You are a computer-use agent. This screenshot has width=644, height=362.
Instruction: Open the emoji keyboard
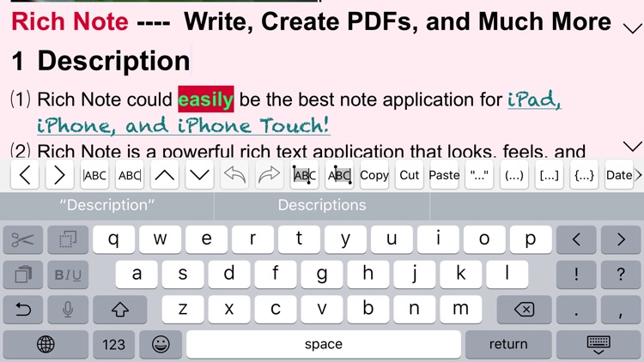click(161, 344)
